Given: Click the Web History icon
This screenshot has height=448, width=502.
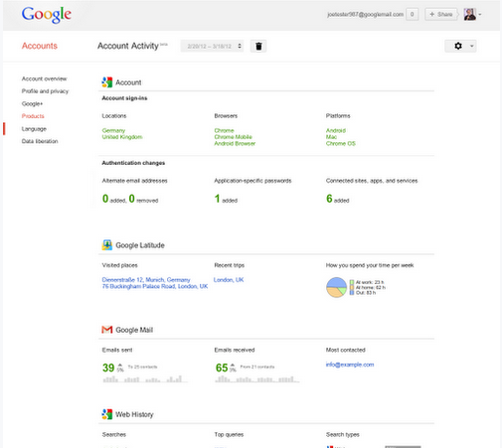Looking at the screenshot, I should pyautogui.click(x=106, y=414).
